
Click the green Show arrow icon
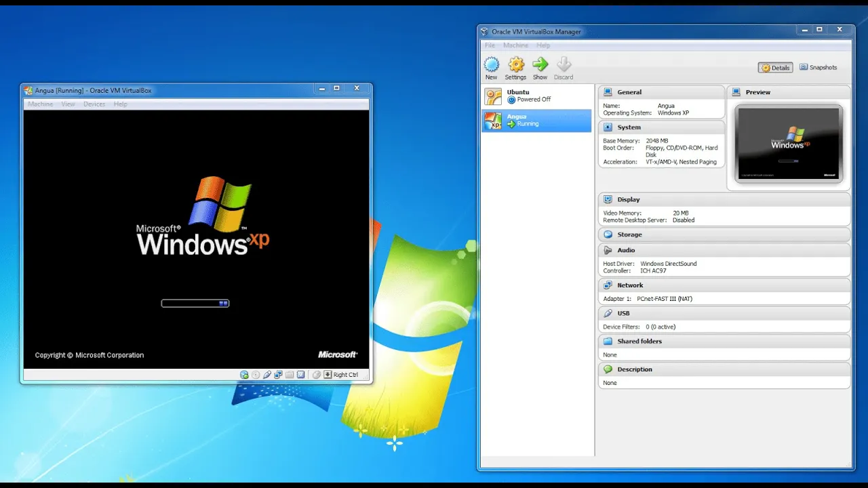[540, 64]
